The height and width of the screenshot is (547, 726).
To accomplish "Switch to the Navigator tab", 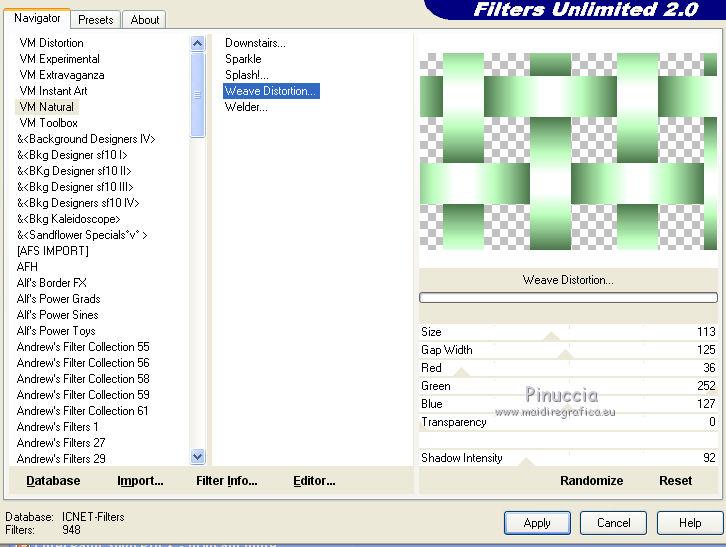I will click(37, 18).
